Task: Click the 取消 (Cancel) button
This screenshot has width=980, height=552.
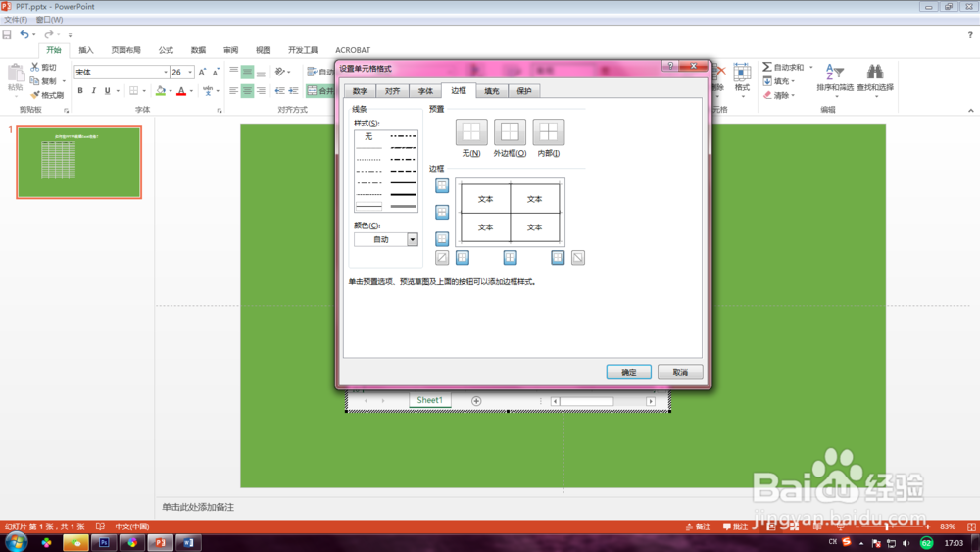Action: pyautogui.click(x=680, y=372)
